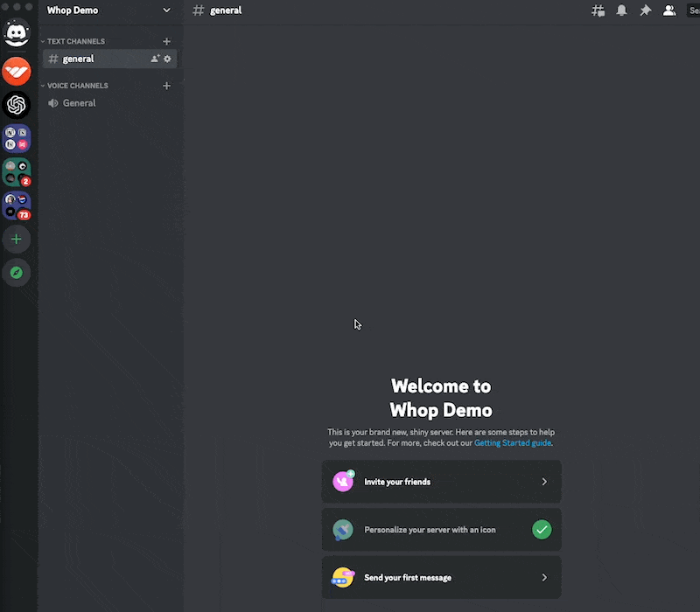This screenshot has height=612, width=700.
Task: Join the General voice channel
Action: point(79,102)
